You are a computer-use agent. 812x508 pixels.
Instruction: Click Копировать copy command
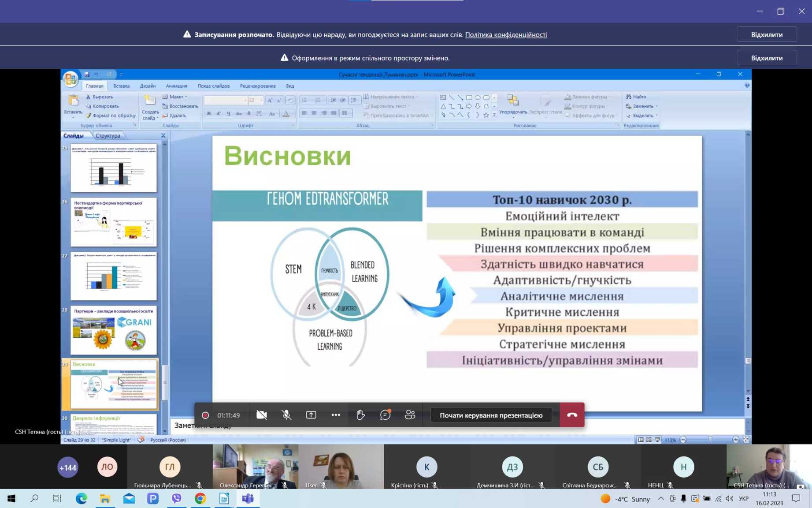tap(102, 106)
